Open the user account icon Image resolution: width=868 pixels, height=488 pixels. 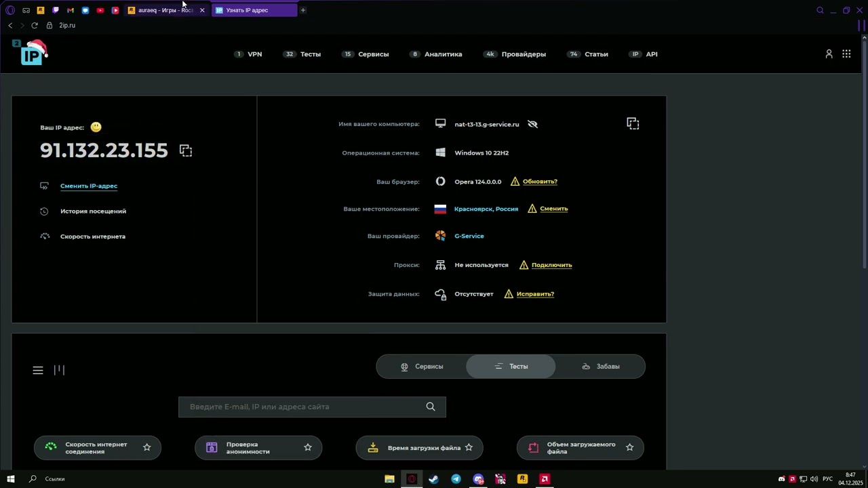coord(829,54)
